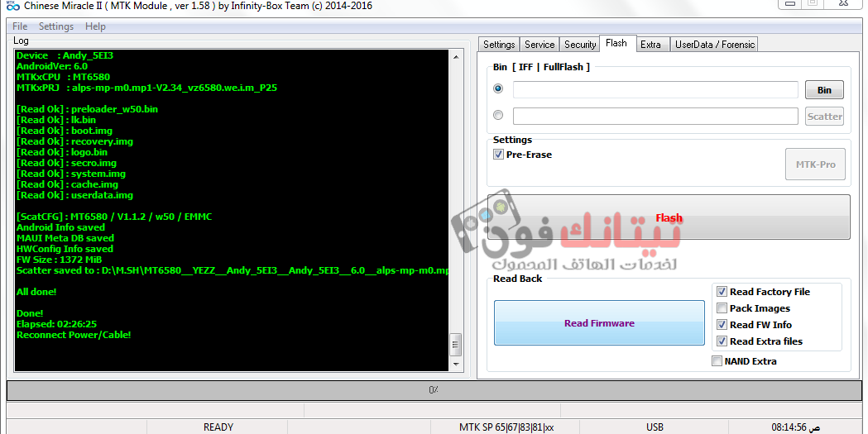
Task: Click the MTK SP 65|67|83|81|xx status entry
Action: tap(506, 427)
